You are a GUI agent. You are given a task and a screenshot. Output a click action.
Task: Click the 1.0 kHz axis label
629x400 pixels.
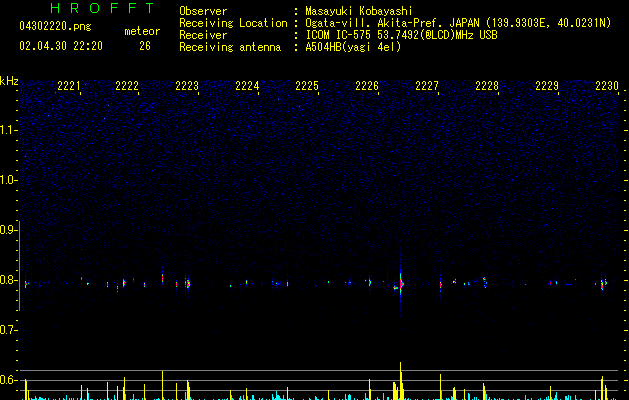[8, 180]
